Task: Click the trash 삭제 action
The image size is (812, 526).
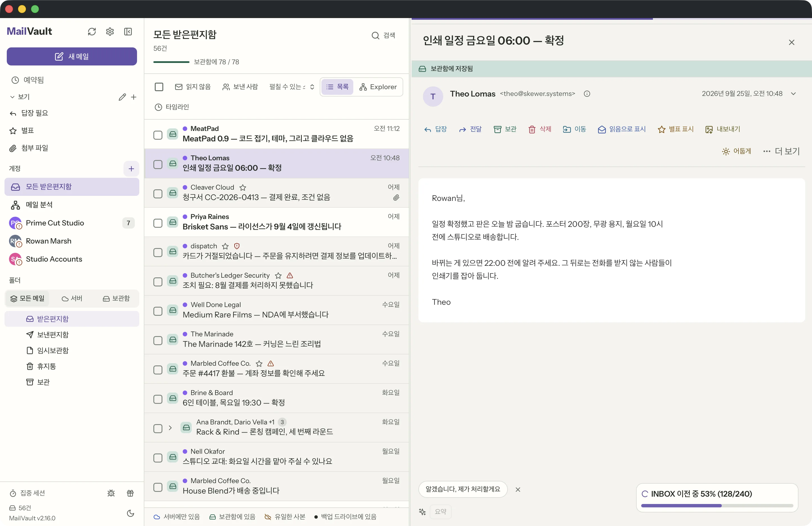Action: [539, 129]
